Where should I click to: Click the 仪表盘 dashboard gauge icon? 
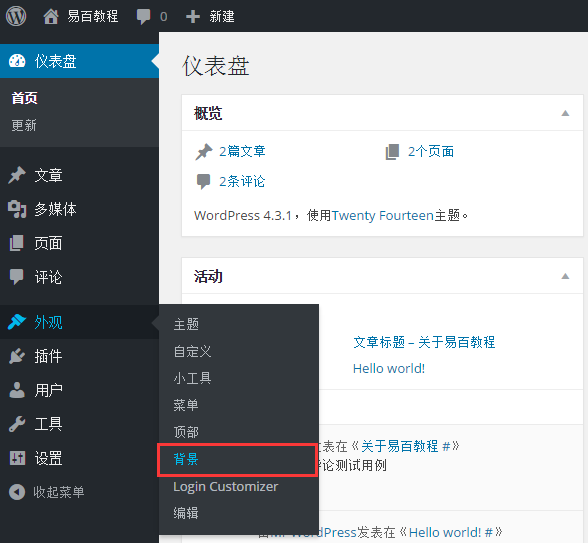[x=17, y=61]
